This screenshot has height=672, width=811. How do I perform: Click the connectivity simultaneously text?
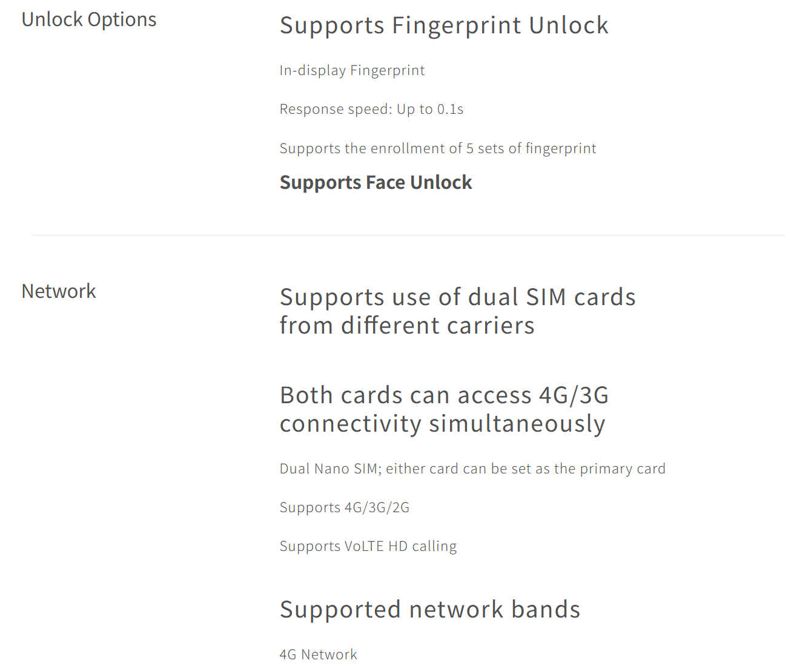[x=442, y=424]
